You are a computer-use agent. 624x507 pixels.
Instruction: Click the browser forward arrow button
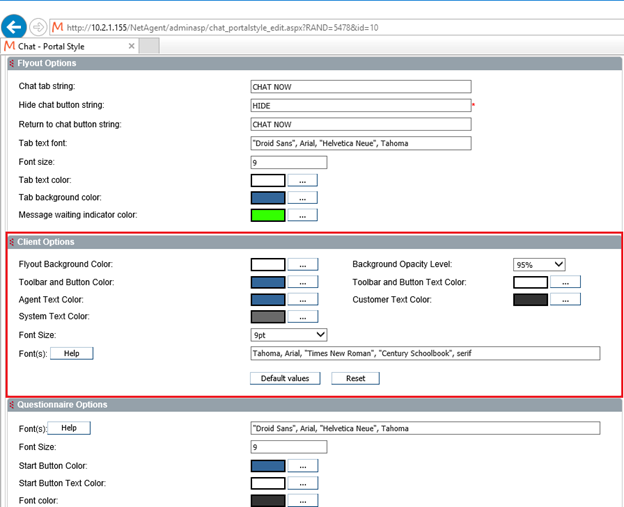point(38,27)
